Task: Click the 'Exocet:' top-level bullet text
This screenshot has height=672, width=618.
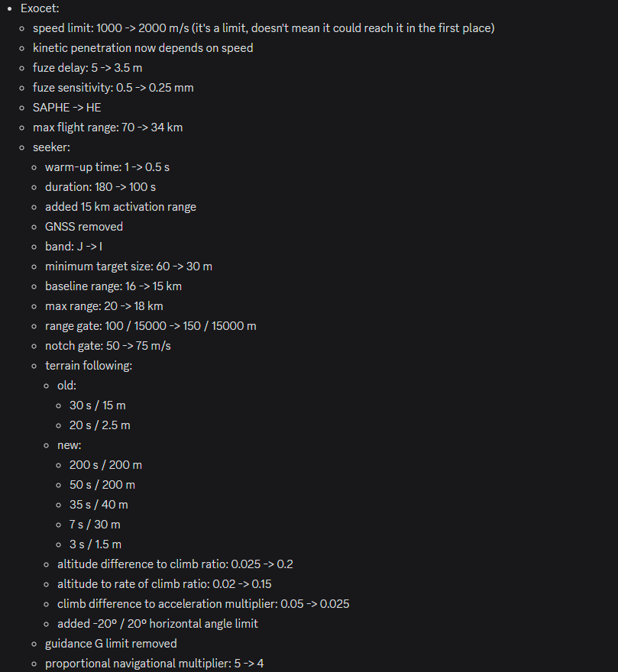Action: pos(40,8)
